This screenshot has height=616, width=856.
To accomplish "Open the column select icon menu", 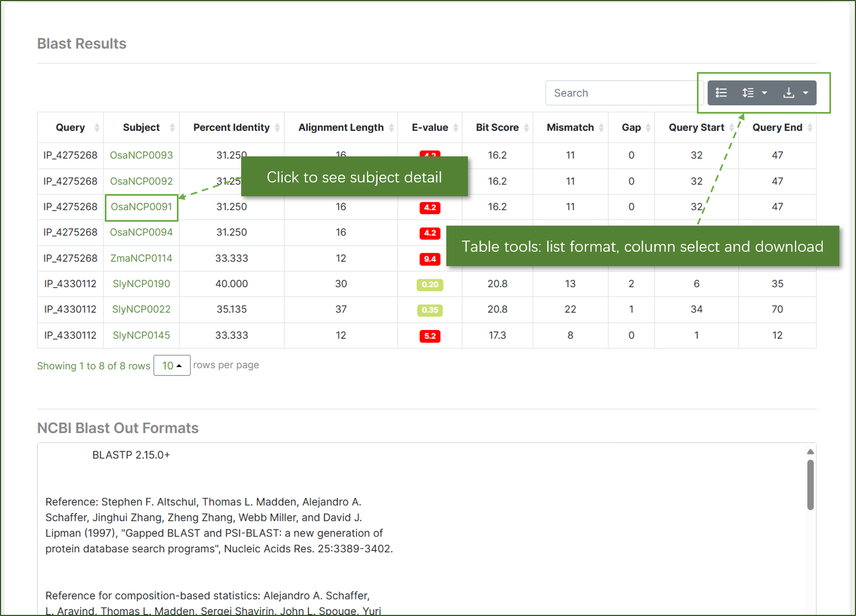I will [x=748, y=93].
